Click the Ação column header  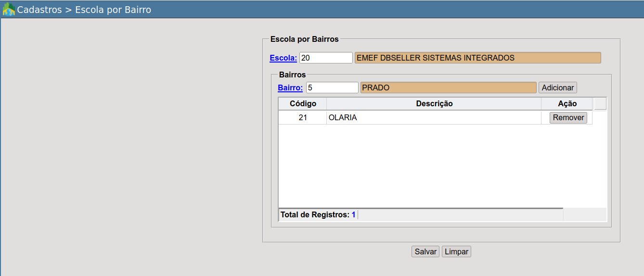[x=567, y=104]
